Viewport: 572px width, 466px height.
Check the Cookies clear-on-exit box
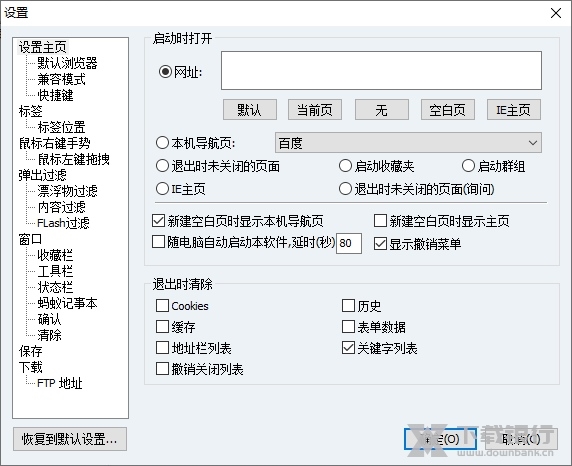pos(162,305)
